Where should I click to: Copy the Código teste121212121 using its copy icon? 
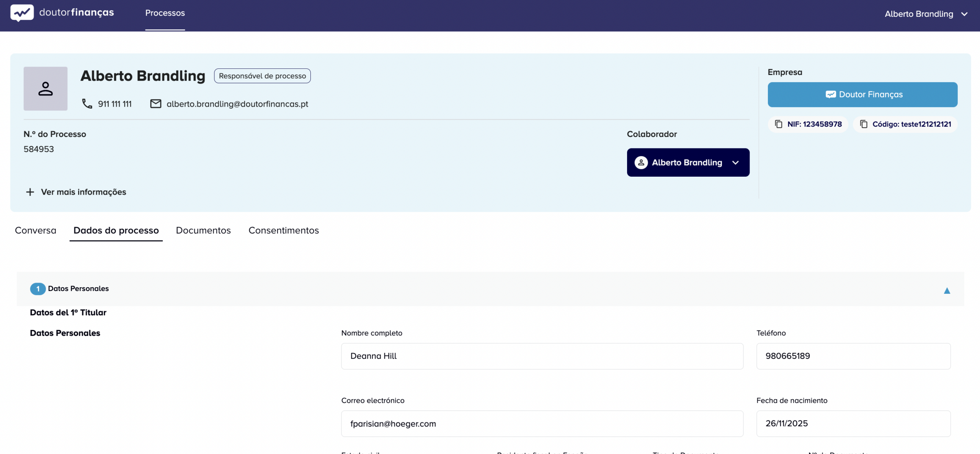[x=864, y=124]
